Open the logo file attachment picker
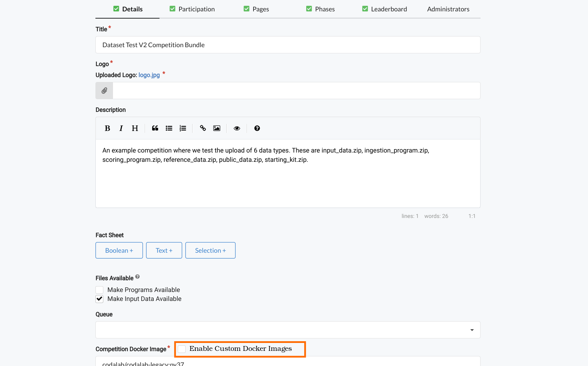Screen dimensions: 588x366 coord(104,90)
